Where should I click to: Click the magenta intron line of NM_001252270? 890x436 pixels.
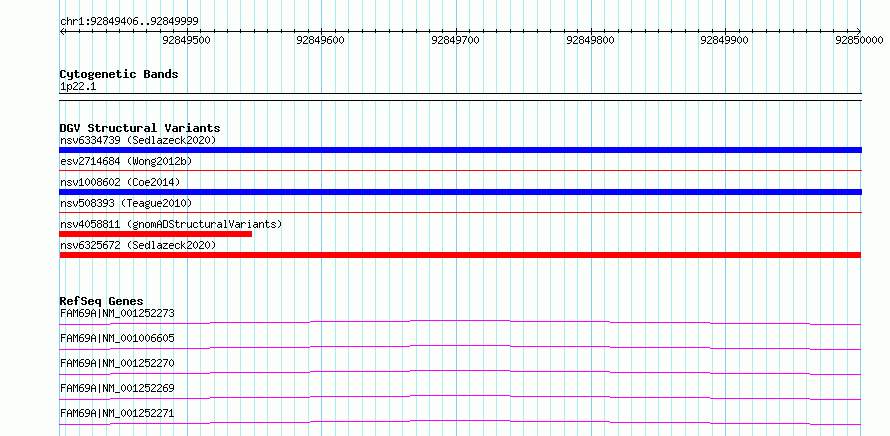pos(460,371)
